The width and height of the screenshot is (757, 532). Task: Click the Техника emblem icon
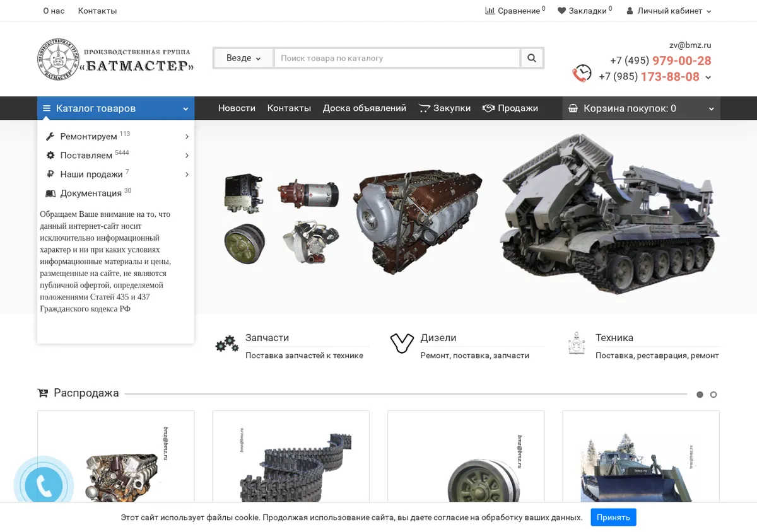577,344
